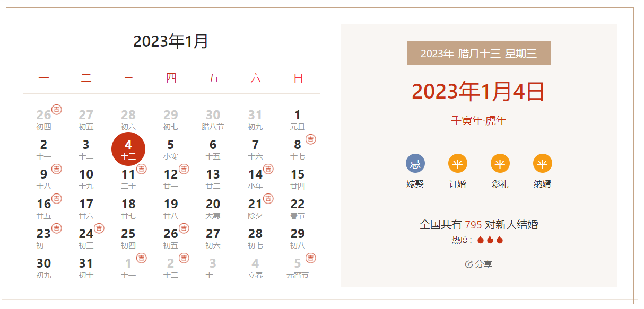Click the 吉 badge on February 2
644x309 pixels.
184,258
